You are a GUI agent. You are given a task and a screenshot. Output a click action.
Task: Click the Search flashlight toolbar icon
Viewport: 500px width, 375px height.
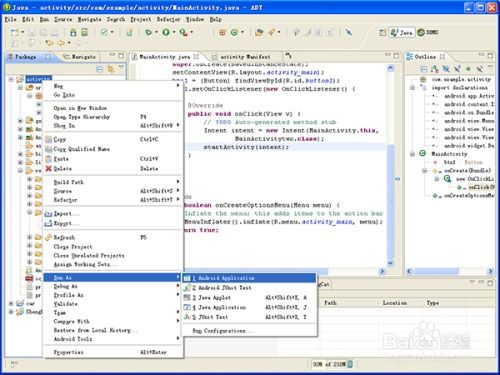point(271,32)
